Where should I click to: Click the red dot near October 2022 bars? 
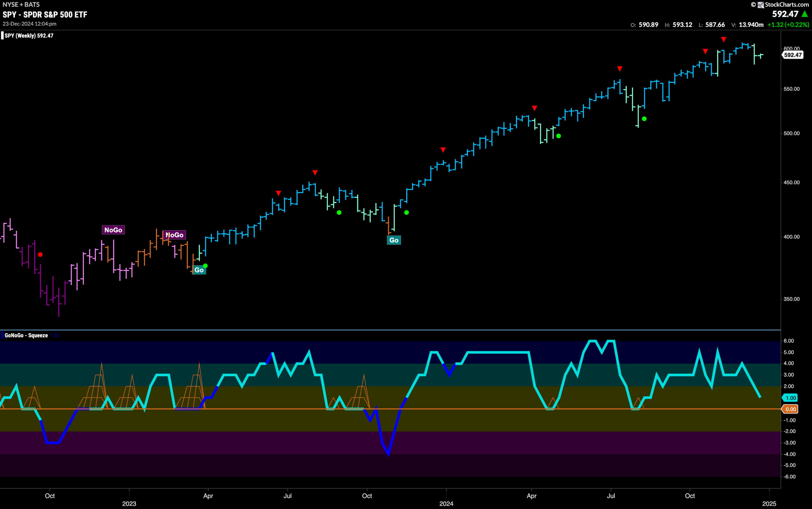[40, 254]
